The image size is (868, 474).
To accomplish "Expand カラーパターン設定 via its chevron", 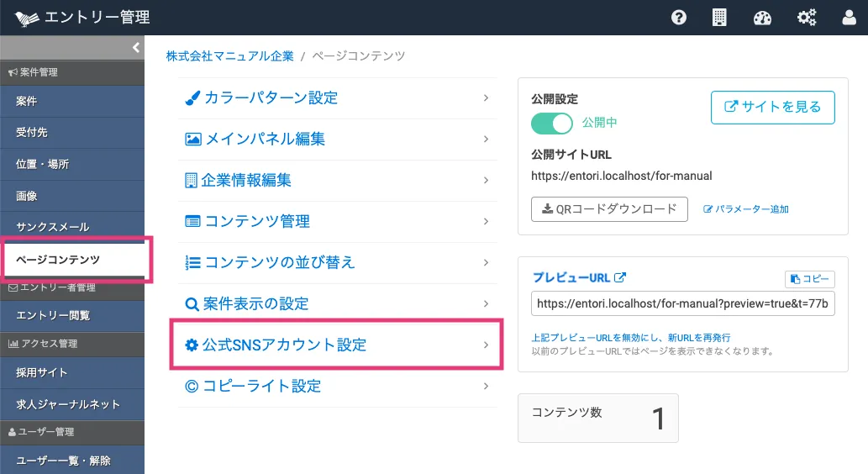I will [486, 98].
